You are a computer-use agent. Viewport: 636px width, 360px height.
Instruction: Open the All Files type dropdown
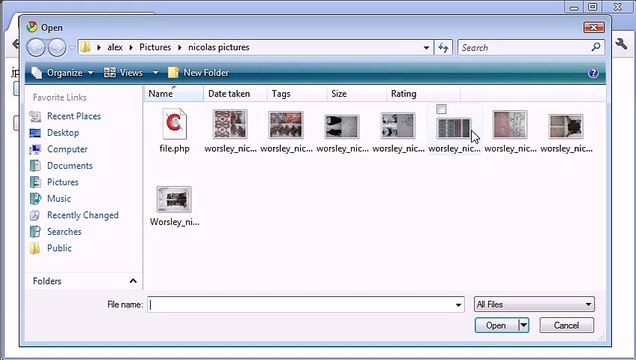pyautogui.click(x=534, y=304)
